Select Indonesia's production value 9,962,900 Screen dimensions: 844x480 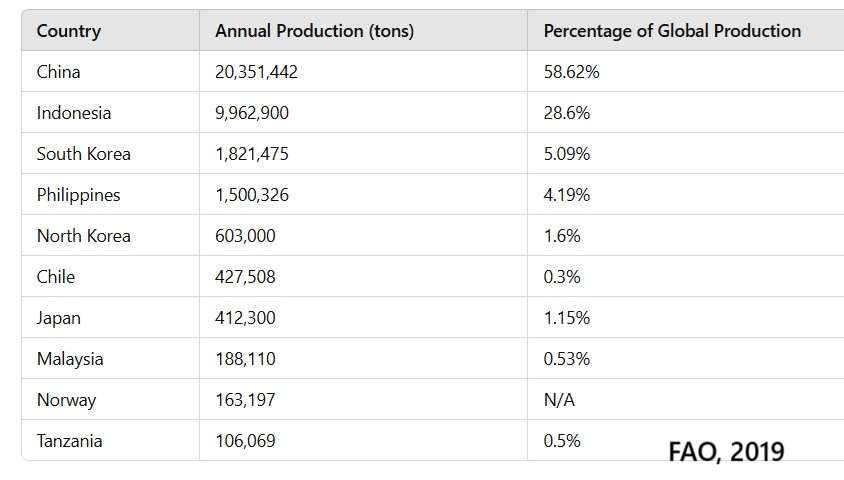click(x=252, y=113)
